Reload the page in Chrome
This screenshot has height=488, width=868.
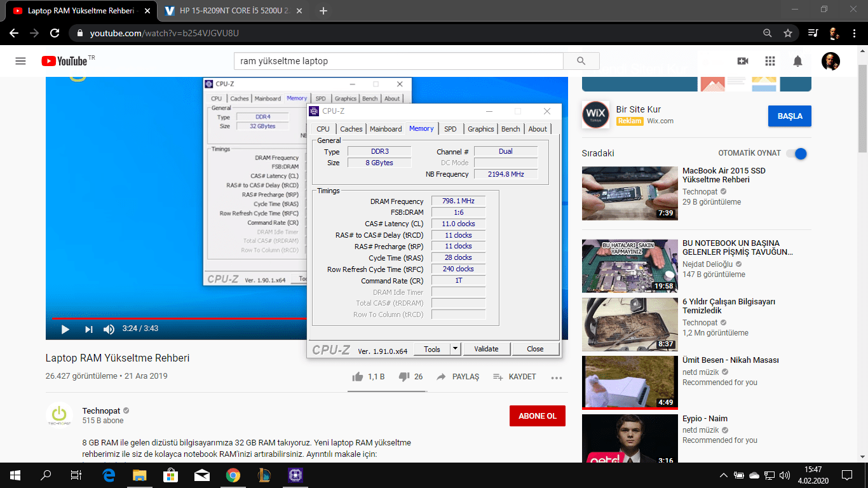55,33
